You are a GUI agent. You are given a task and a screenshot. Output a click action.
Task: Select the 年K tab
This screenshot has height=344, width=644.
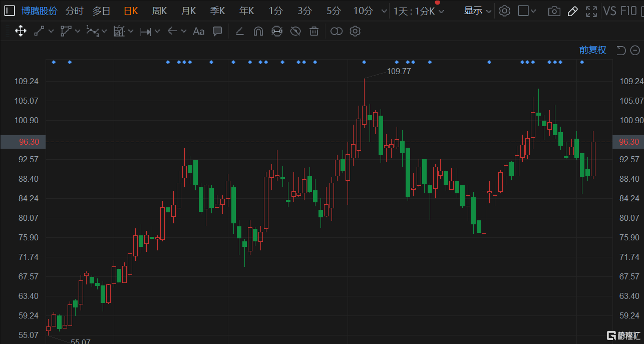click(247, 11)
